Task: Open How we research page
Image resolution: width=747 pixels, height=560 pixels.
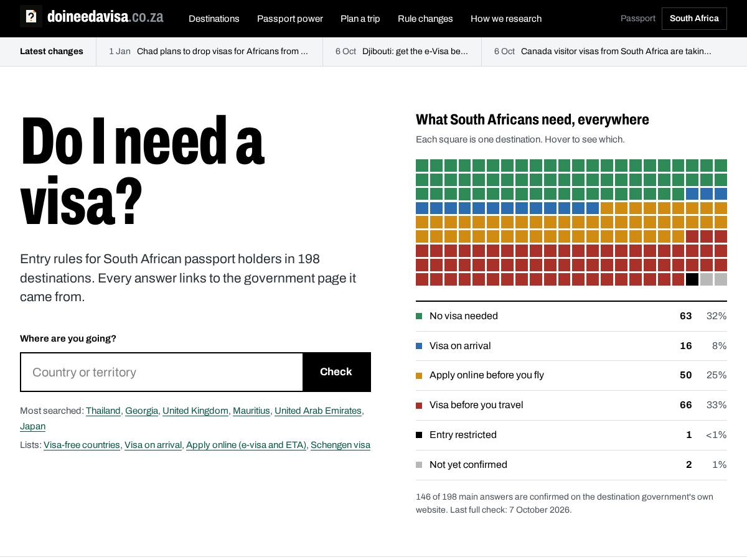Action: click(506, 19)
